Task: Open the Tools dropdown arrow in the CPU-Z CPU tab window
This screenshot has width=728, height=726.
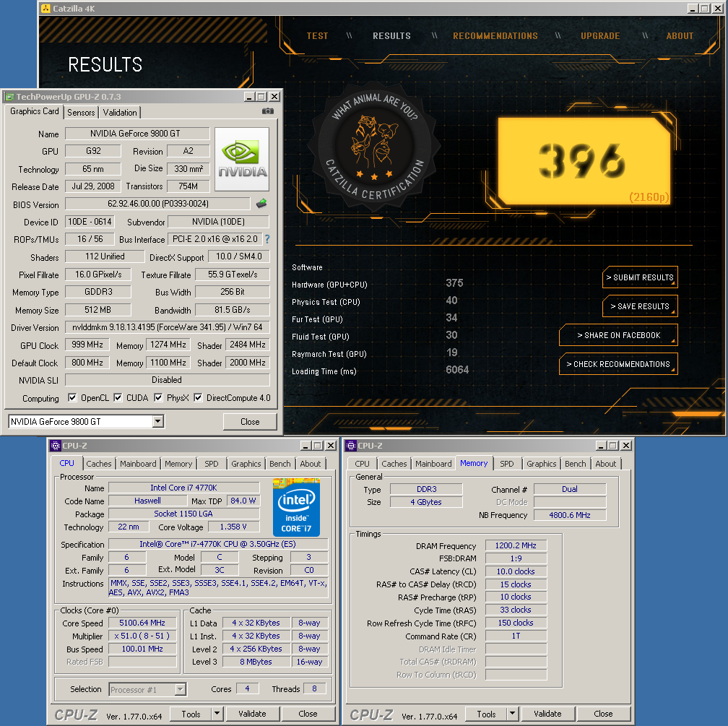Action: point(217,714)
